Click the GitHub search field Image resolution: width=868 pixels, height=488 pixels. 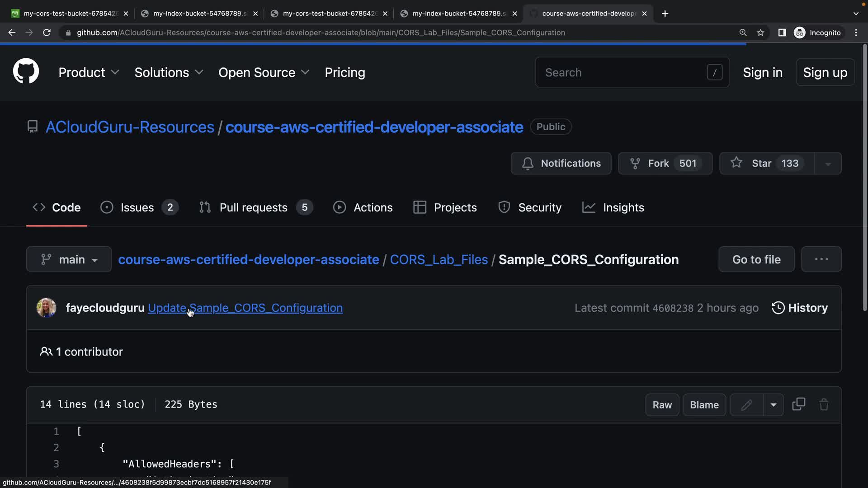click(624, 72)
